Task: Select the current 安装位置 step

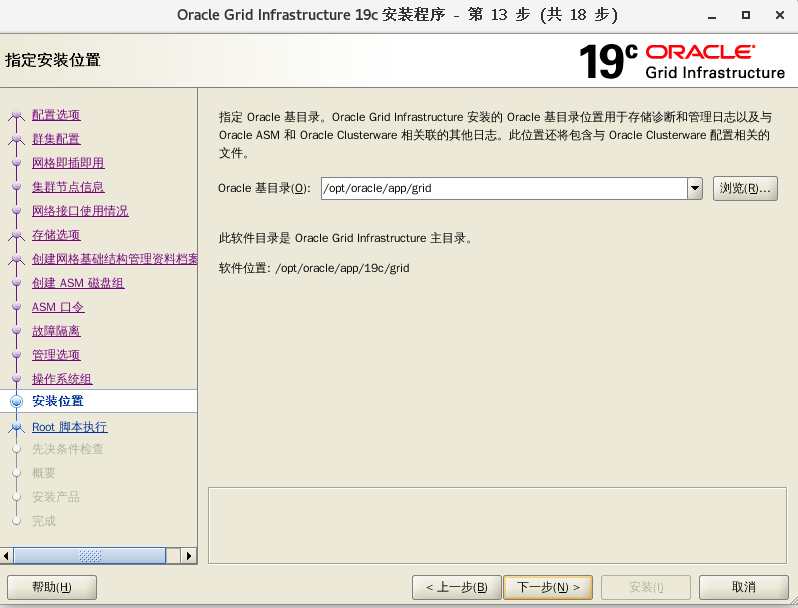Action: click(x=58, y=401)
